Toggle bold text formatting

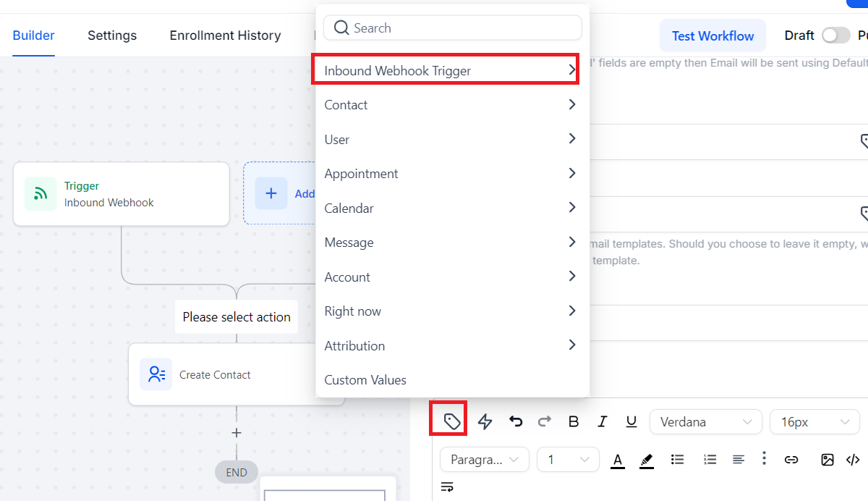pos(574,421)
